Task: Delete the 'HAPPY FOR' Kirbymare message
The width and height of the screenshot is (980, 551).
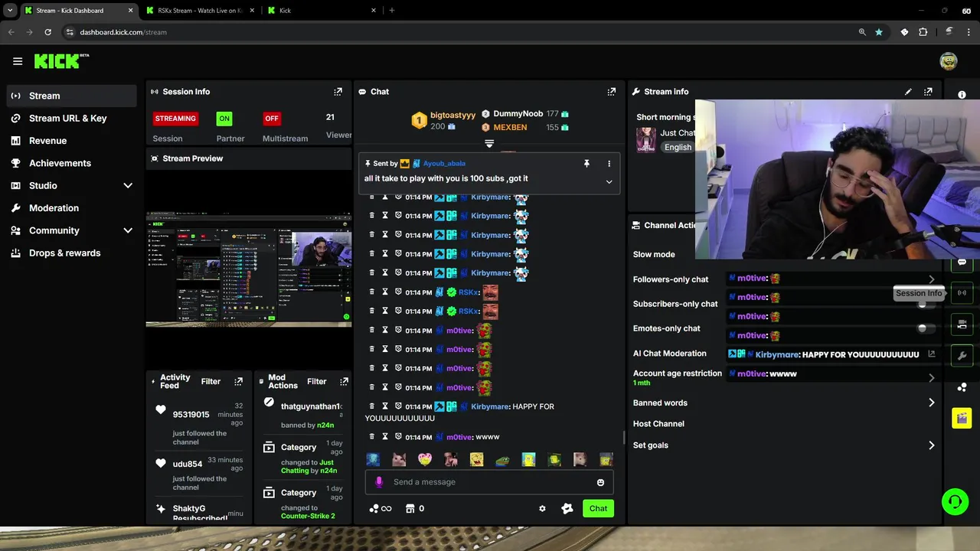Action: (x=372, y=406)
